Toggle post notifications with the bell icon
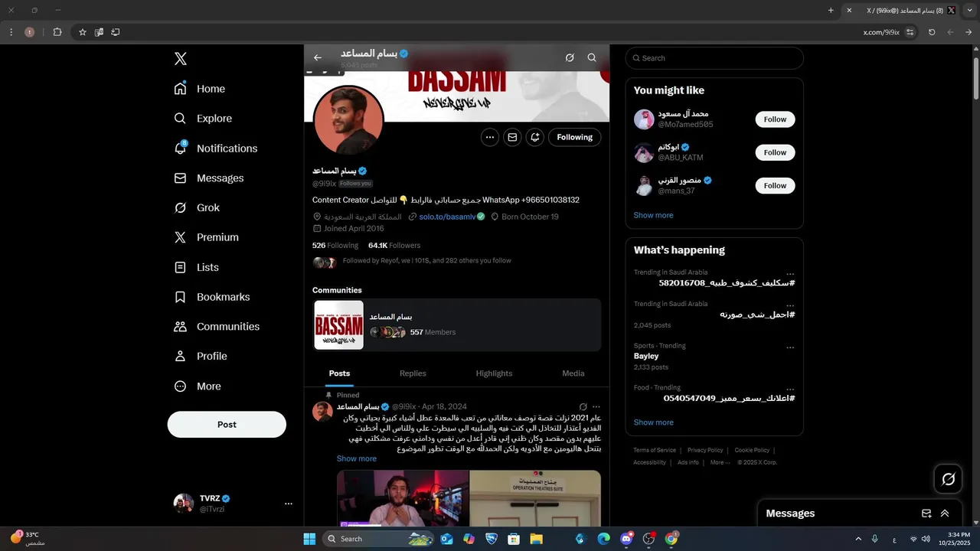Viewport: 980px width, 551px height. 534,137
